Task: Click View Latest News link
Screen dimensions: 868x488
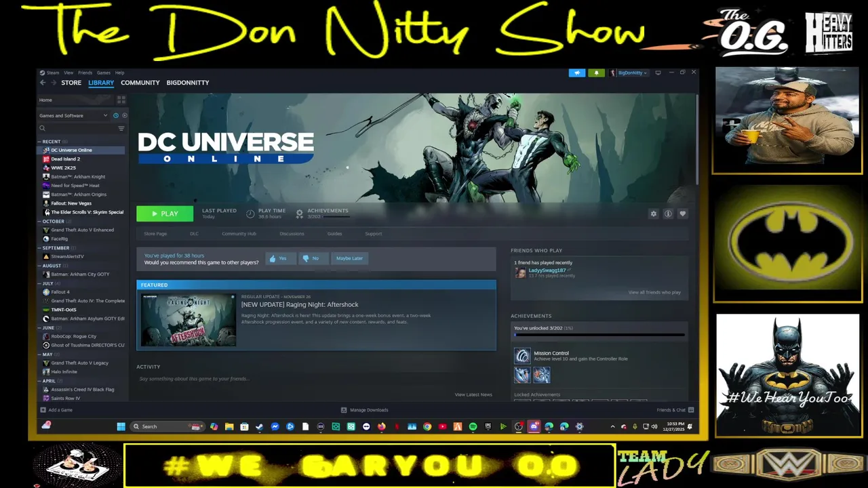Action: (x=473, y=394)
